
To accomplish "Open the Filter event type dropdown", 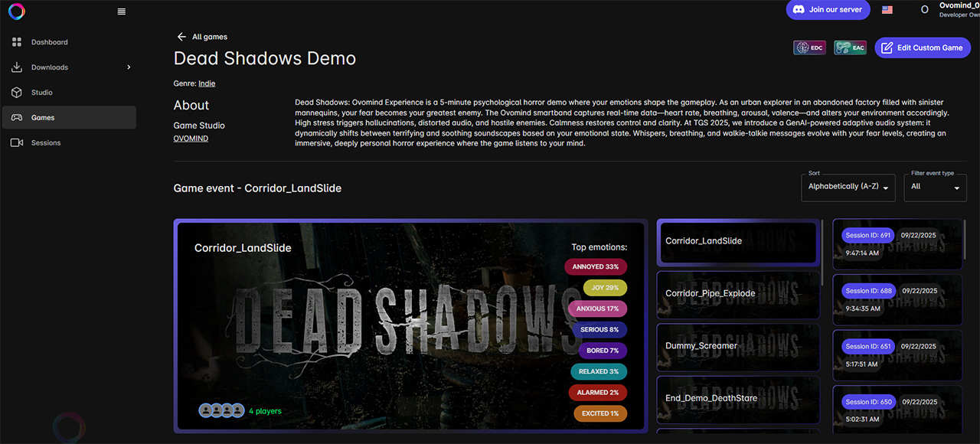I will [935, 187].
